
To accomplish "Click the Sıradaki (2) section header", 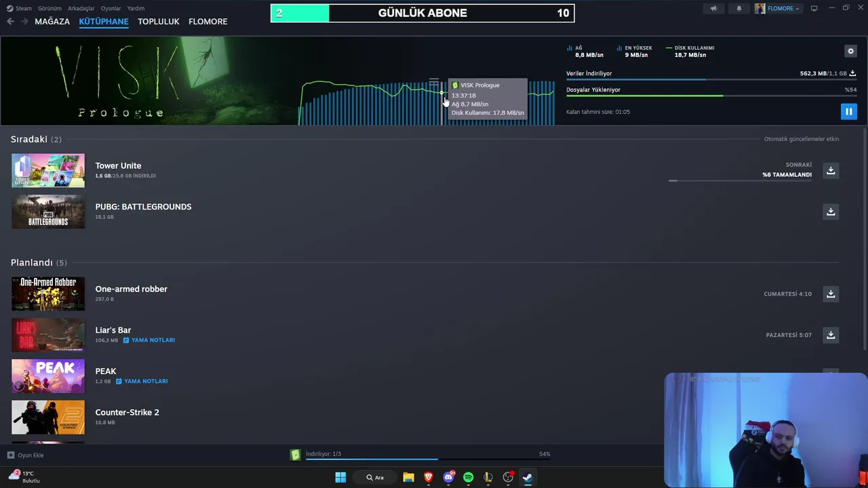I will [36, 139].
